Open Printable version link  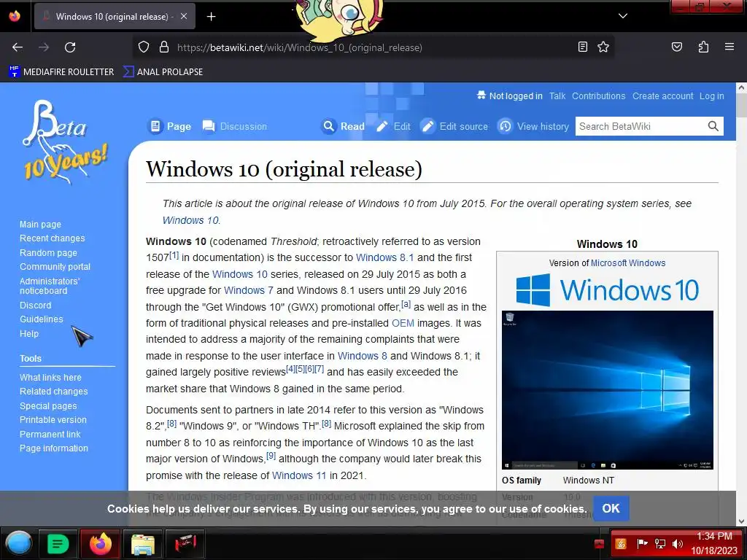click(x=53, y=419)
